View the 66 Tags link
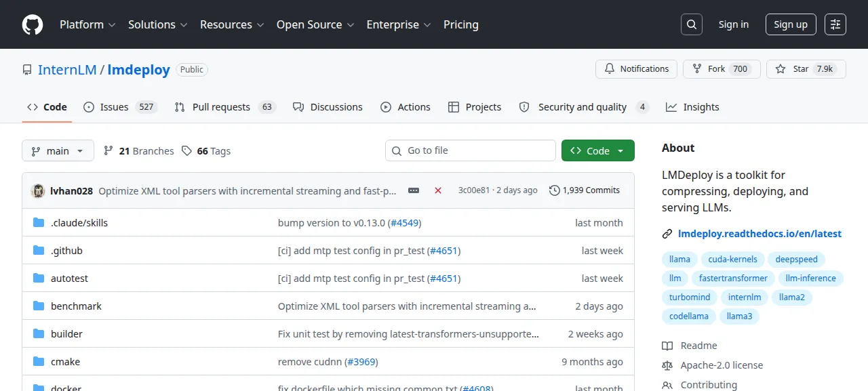The width and height of the screenshot is (868, 391). click(206, 151)
